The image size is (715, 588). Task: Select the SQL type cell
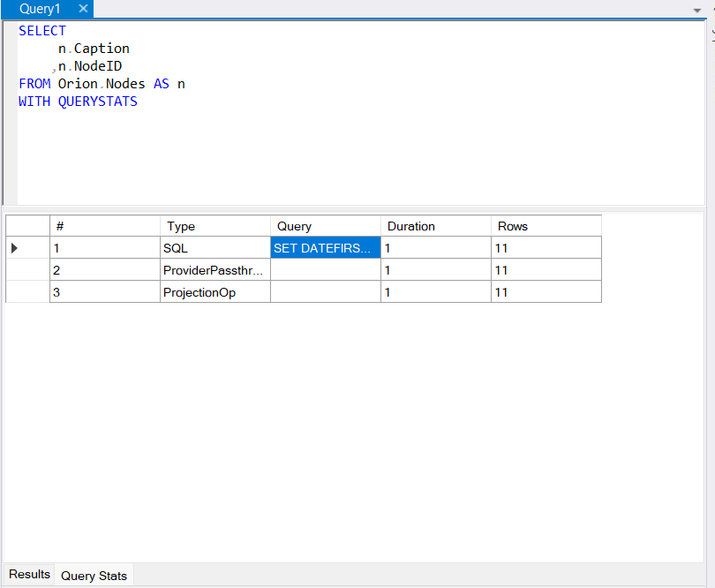215,248
